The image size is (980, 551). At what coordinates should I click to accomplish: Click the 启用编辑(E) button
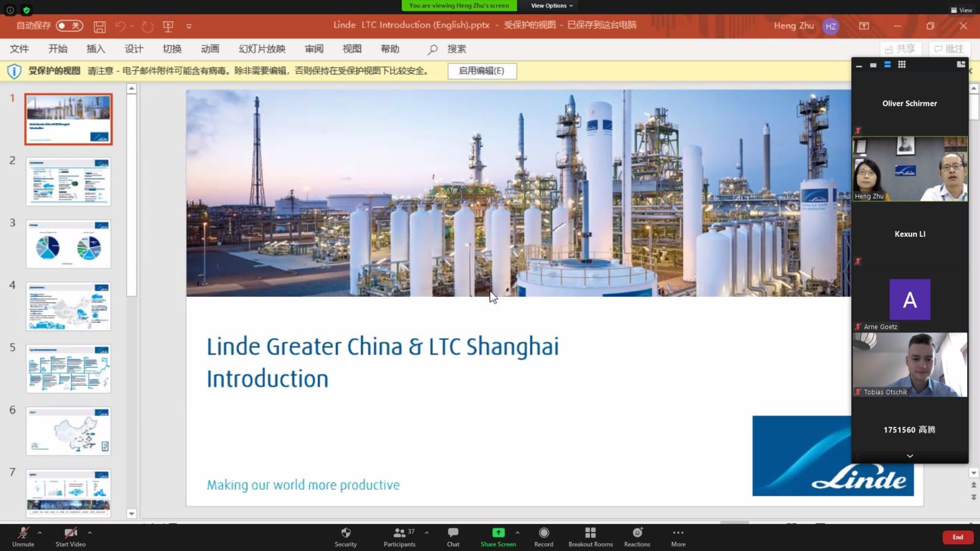[x=482, y=71]
